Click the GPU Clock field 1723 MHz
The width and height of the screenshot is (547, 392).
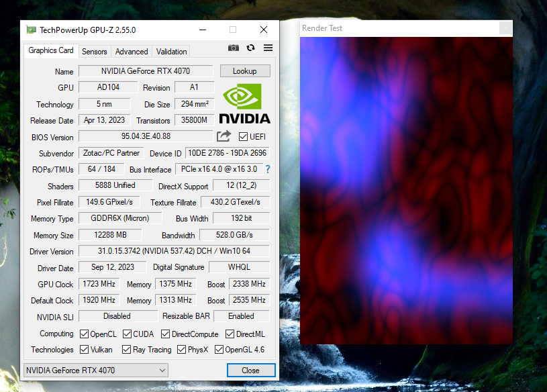(x=99, y=284)
